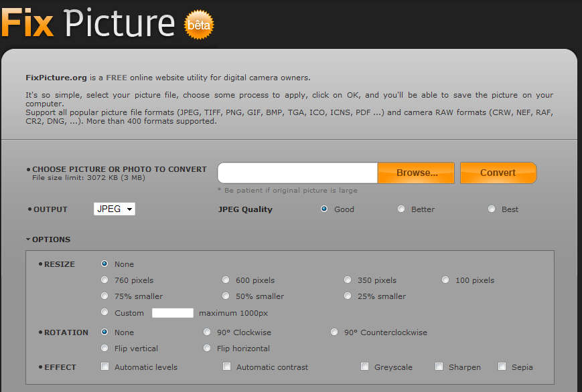Select Better JPEG quality

point(401,209)
